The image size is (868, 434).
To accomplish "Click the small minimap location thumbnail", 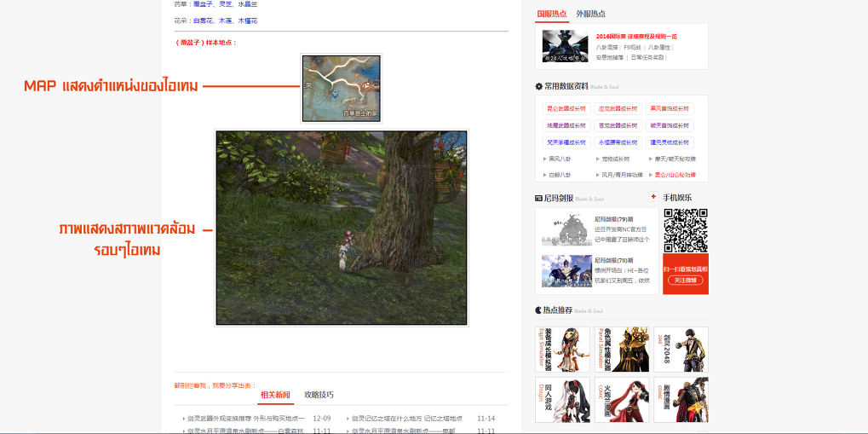I will coord(341,88).
